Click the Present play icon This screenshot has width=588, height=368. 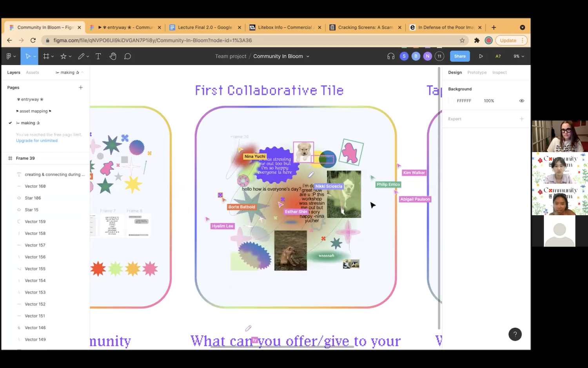coord(481,56)
